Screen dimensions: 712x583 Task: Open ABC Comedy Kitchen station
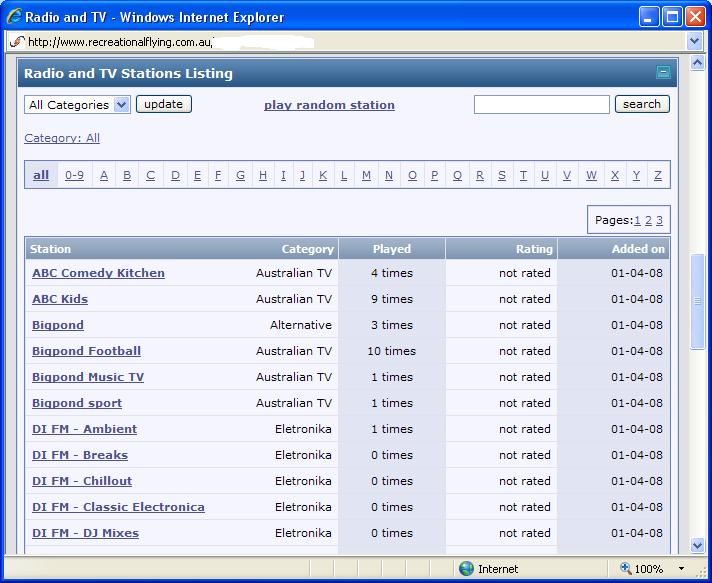pyautogui.click(x=99, y=273)
